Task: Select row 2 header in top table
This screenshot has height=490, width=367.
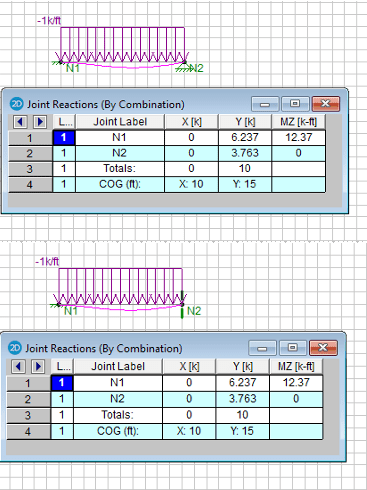Action: (x=30, y=153)
